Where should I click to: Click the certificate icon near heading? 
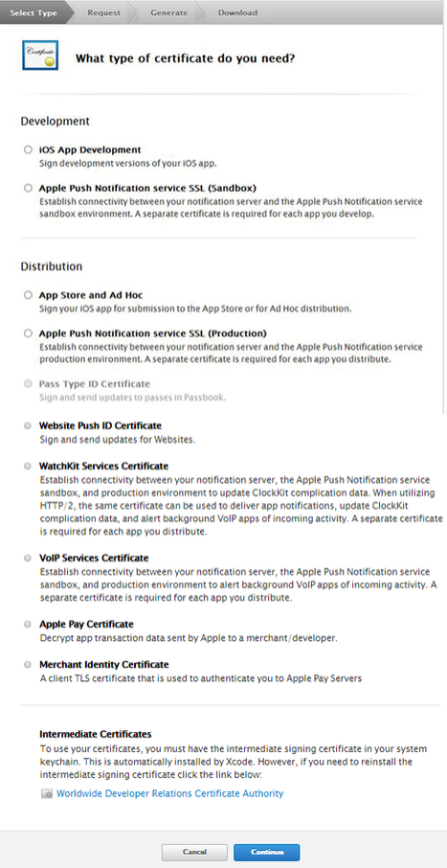[x=40, y=56]
